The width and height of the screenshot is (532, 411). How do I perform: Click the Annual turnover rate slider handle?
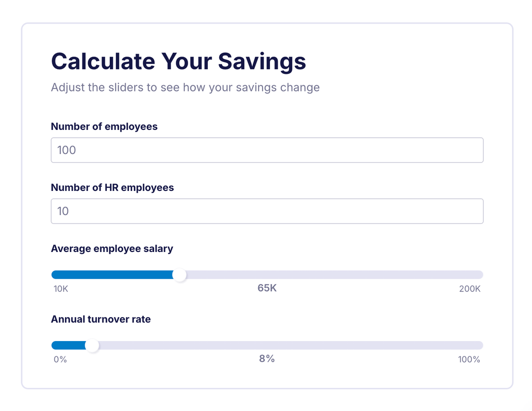tap(93, 346)
